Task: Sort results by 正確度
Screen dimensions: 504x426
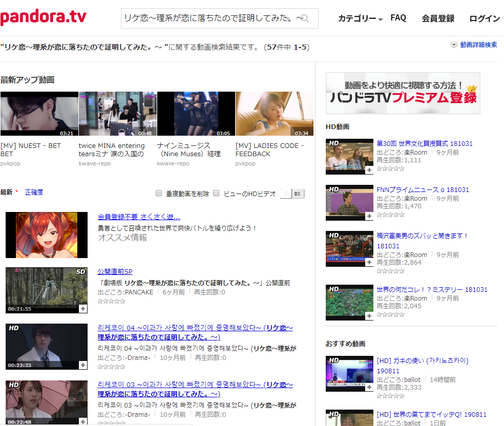Action: click(34, 192)
